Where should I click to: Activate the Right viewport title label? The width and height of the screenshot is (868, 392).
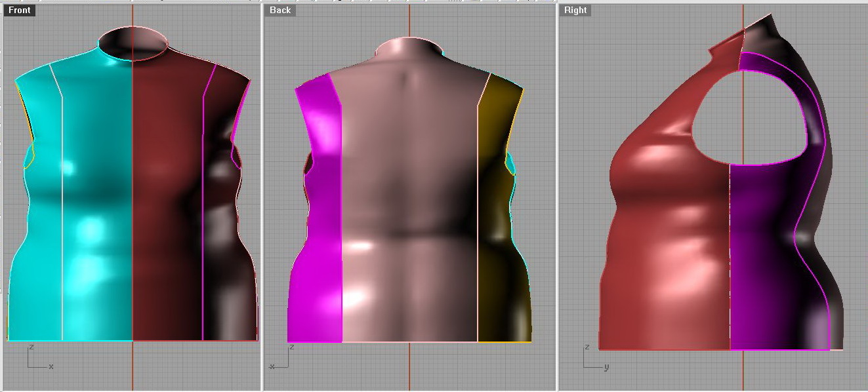click(x=575, y=10)
